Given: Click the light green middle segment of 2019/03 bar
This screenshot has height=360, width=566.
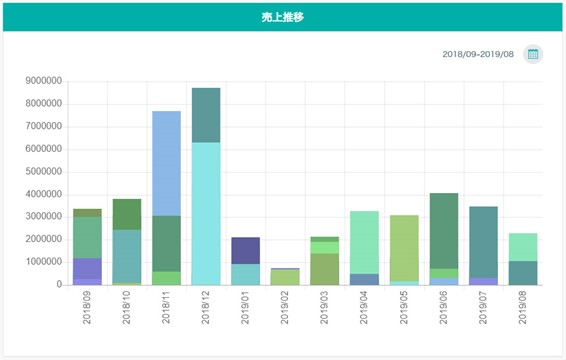Looking at the screenshot, I should click(325, 248).
